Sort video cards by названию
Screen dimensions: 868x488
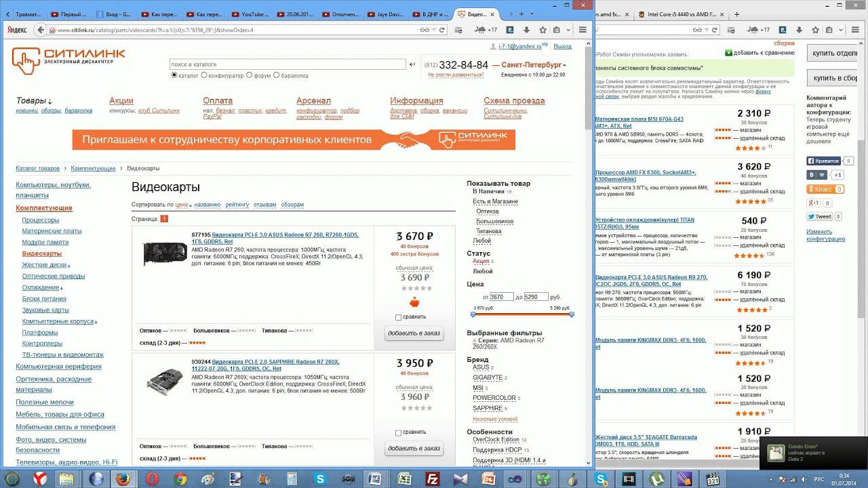tap(207, 205)
